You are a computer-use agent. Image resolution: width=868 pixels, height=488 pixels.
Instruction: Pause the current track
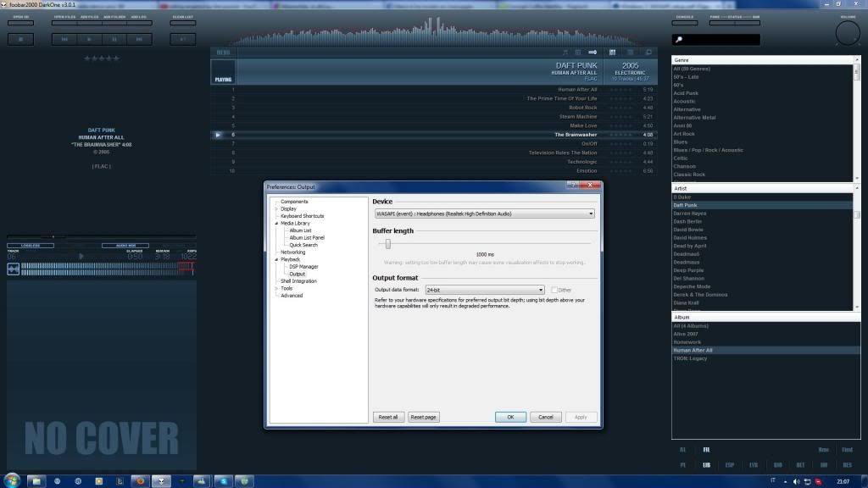[x=114, y=39]
